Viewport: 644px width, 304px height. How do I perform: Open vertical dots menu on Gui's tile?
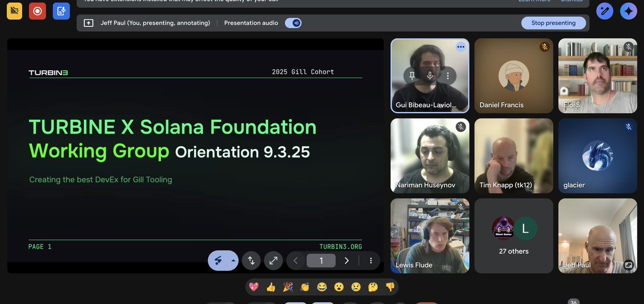point(448,76)
